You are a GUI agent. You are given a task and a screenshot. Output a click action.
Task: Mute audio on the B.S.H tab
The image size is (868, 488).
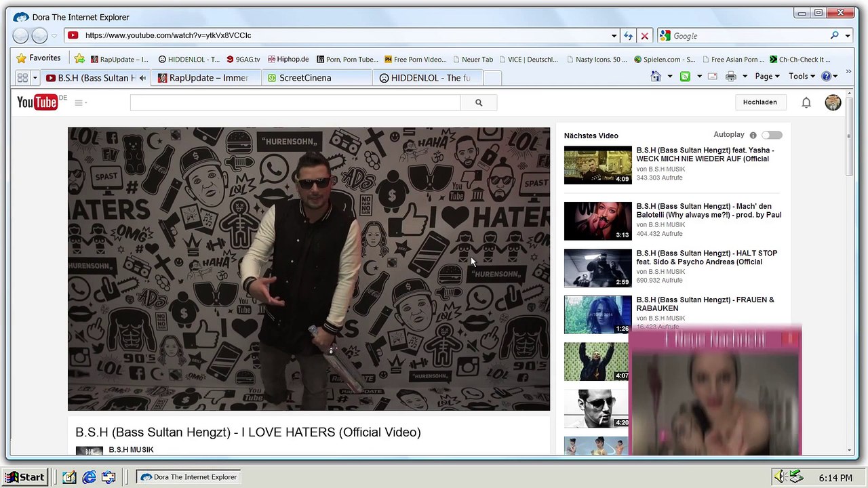(x=142, y=78)
